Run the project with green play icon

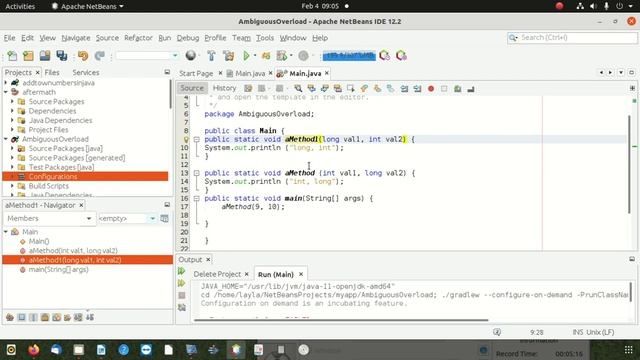[x=246, y=56]
